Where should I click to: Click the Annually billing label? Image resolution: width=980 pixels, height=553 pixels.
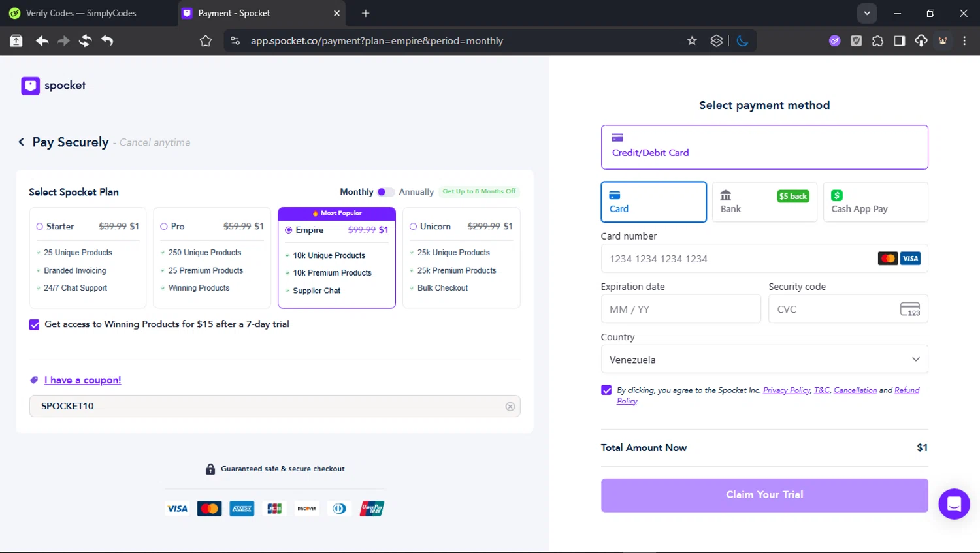[x=416, y=192]
